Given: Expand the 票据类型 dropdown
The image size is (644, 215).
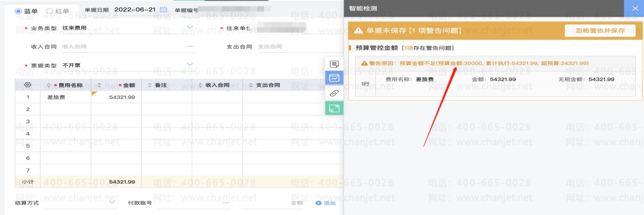Looking at the screenshot, I should pyautogui.click(x=190, y=64).
